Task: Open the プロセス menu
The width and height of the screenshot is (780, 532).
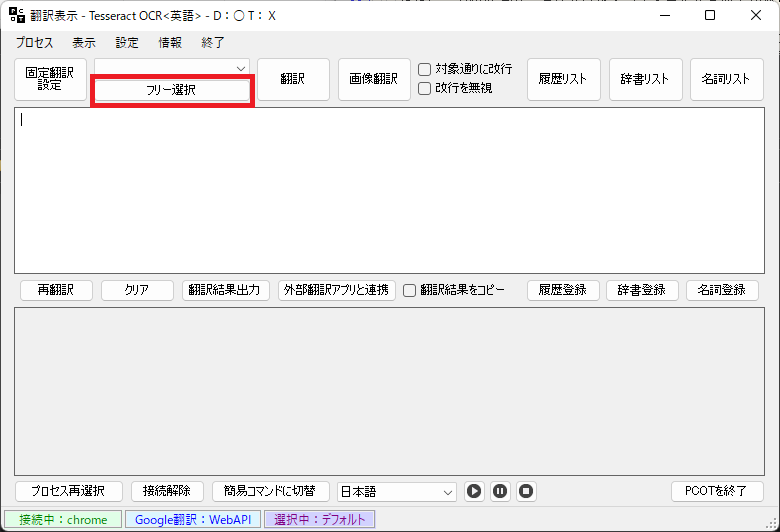Action: (34, 43)
